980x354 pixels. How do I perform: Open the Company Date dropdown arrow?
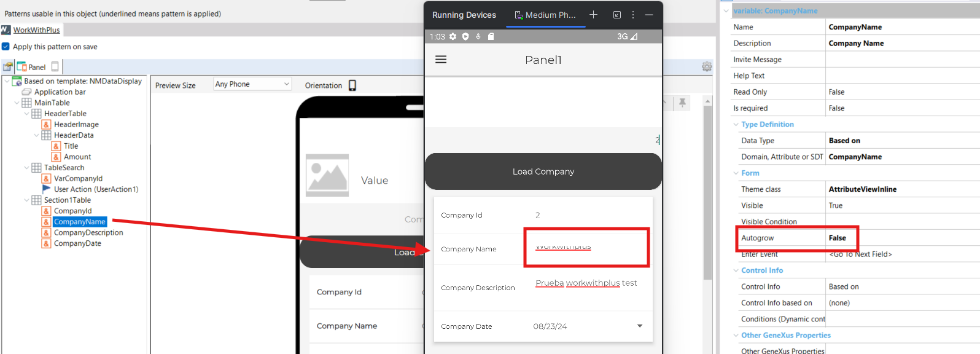tap(640, 326)
